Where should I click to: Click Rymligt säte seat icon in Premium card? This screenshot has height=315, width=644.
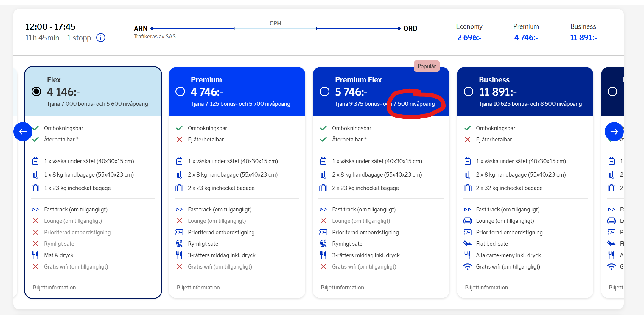179,244
